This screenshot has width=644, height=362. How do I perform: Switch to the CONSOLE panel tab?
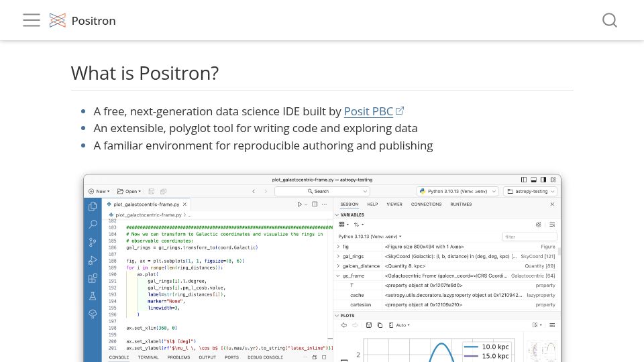119,357
